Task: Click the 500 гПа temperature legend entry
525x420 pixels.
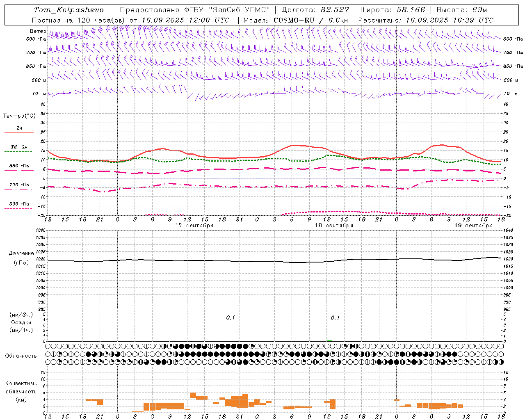Action: 19,204
